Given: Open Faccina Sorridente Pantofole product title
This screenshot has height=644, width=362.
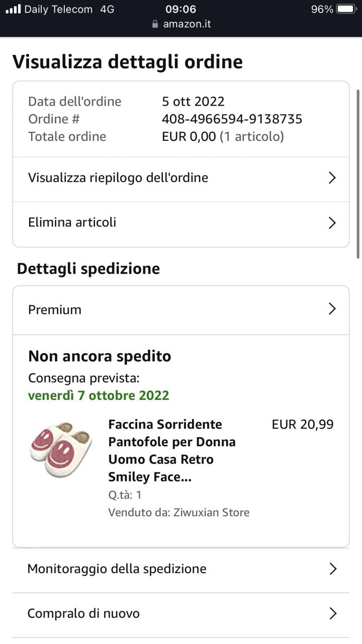Looking at the screenshot, I should [x=172, y=450].
